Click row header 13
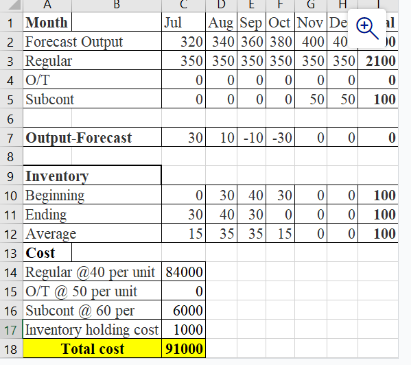 click(11, 253)
